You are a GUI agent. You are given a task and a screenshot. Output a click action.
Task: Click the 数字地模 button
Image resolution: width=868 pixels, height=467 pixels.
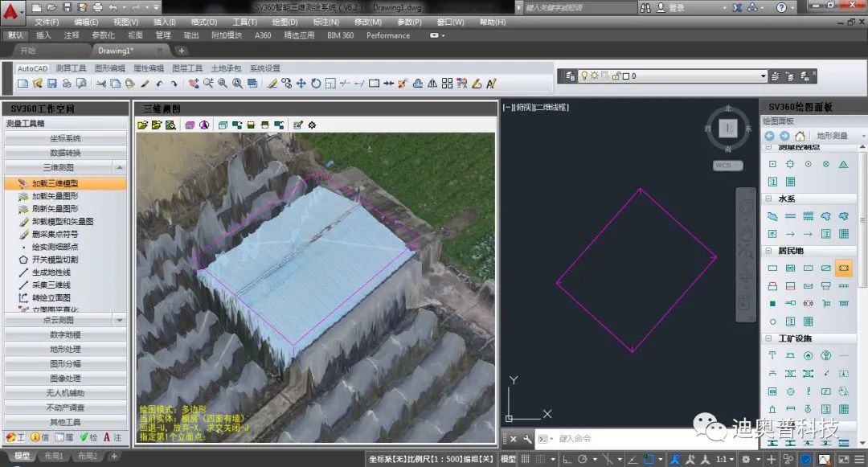tap(65, 334)
